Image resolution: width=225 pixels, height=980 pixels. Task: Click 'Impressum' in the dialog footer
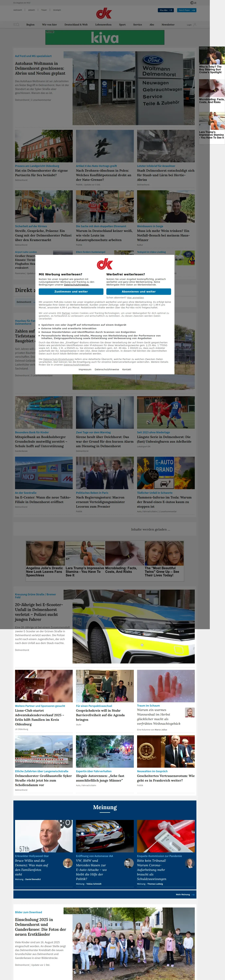point(85,369)
